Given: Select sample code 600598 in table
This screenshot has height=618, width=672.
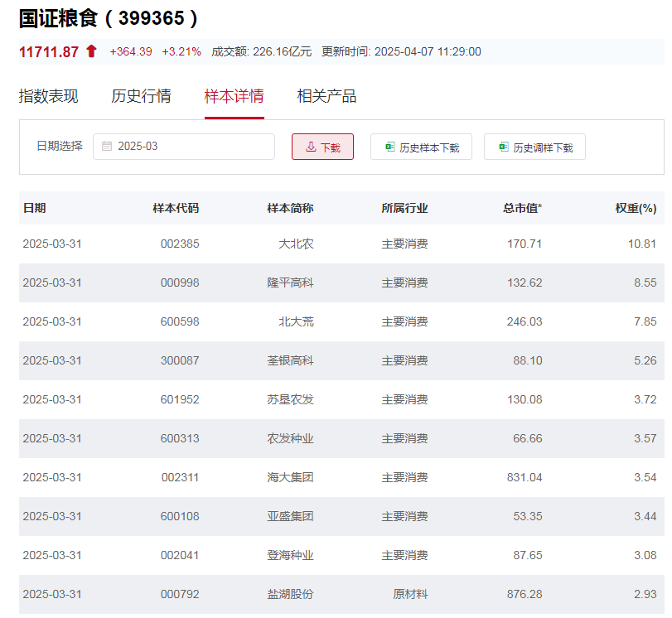Looking at the screenshot, I should (x=180, y=322).
